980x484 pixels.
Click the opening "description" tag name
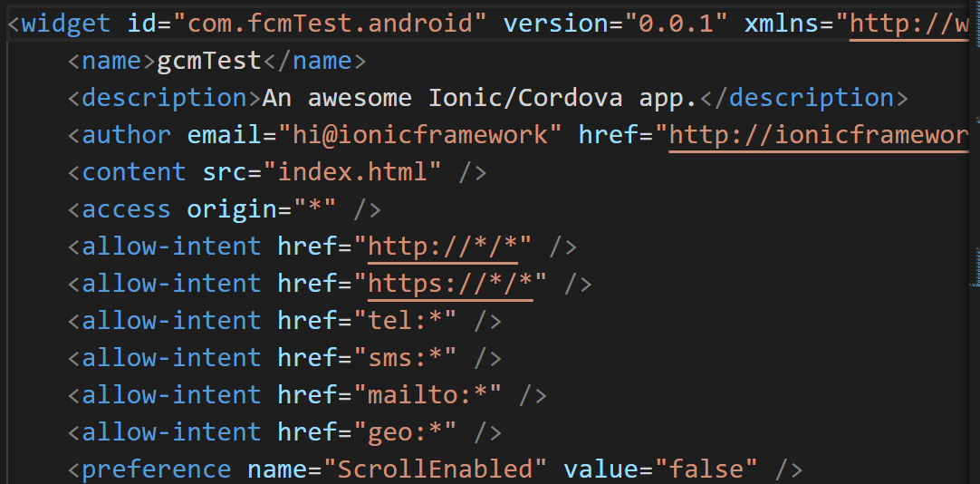point(164,98)
